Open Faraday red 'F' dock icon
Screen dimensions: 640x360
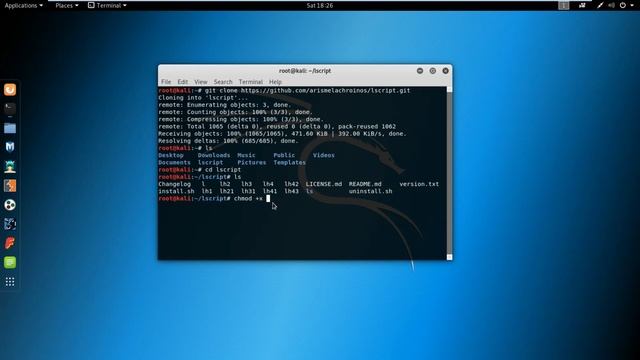point(10,243)
